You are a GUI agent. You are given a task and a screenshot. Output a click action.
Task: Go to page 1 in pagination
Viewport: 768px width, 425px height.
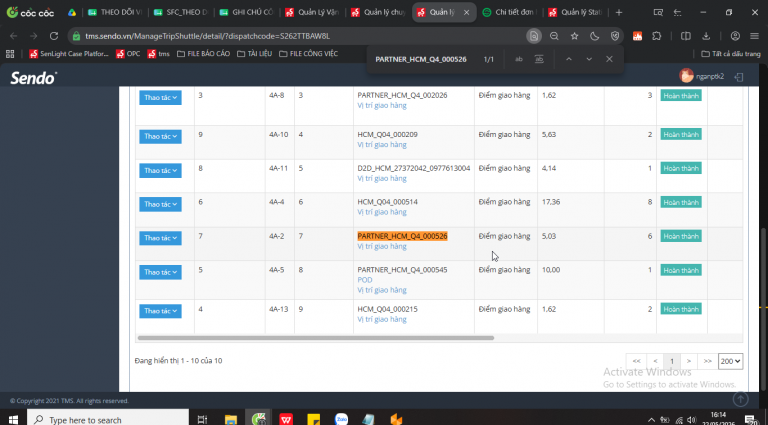pos(672,361)
